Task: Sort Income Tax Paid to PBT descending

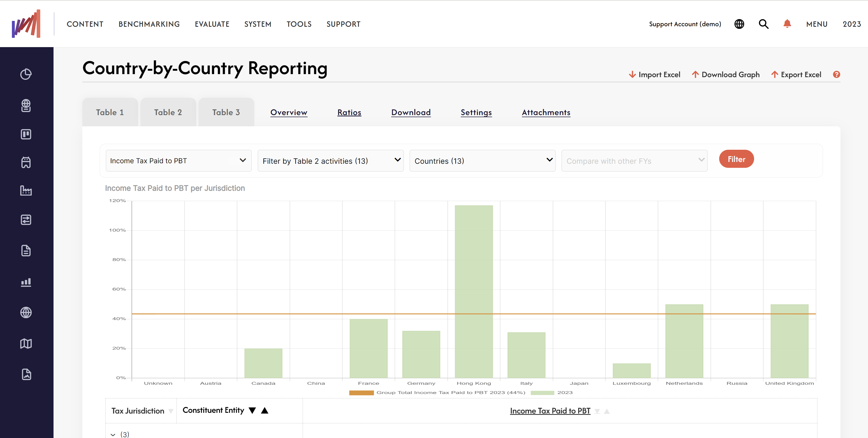Action: pyautogui.click(x=597, y=411)
